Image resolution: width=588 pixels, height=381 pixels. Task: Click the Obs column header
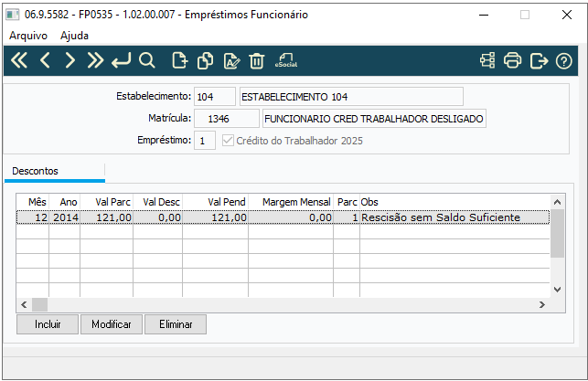(x=454, y=202)
